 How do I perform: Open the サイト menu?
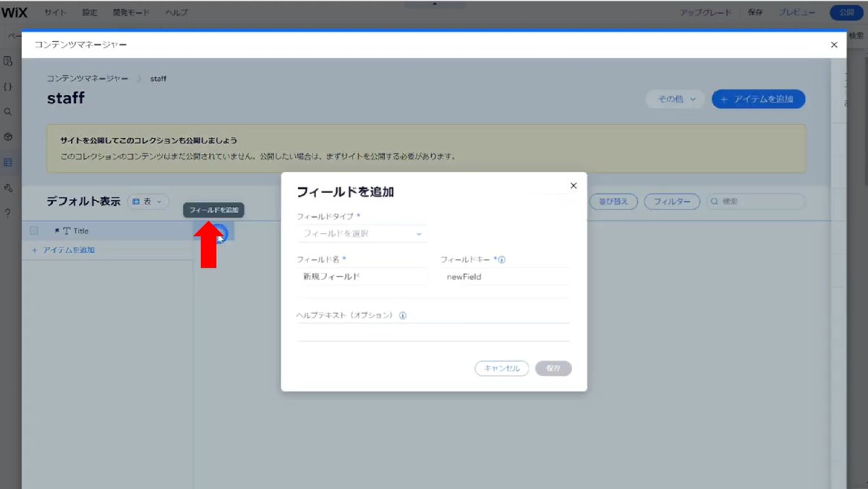click(x=56, y=13)
